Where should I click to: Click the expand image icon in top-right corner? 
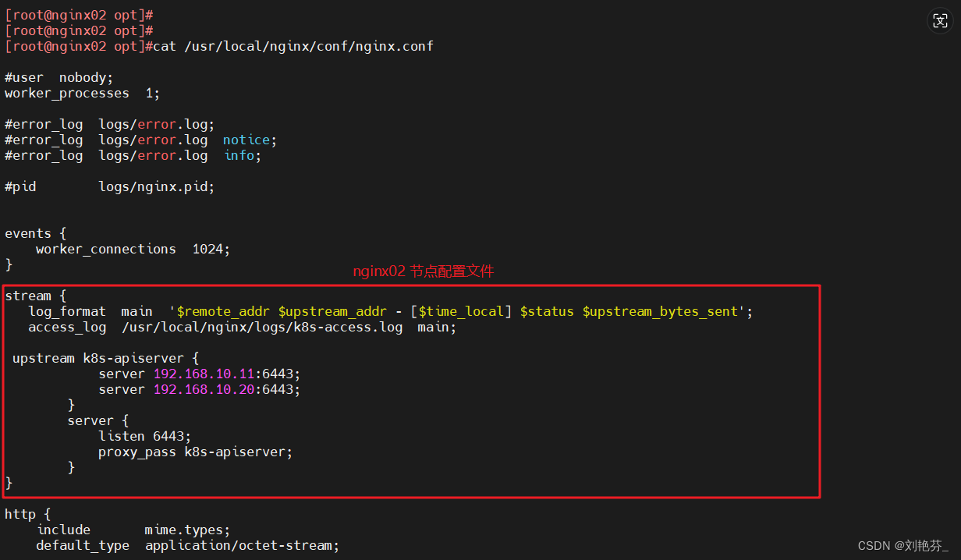tap(940, 21)
